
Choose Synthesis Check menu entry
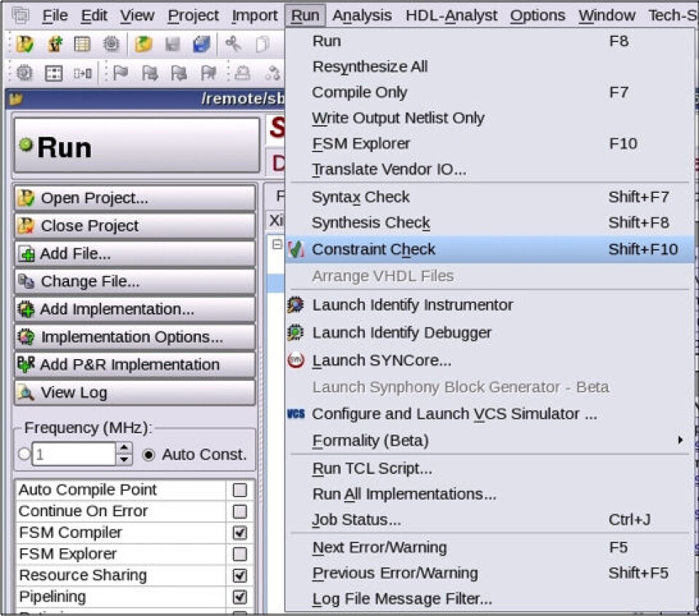pos(489,222)
